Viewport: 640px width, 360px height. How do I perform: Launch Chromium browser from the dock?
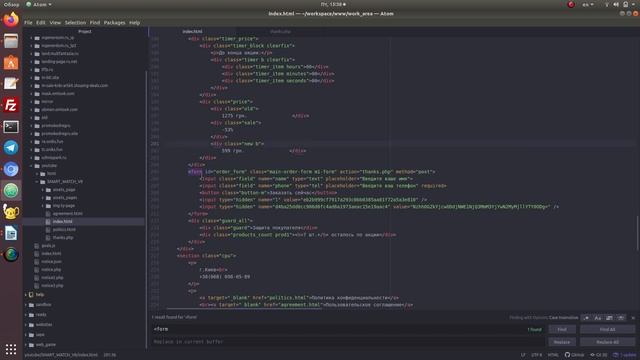pyautogui.click(x=11, y=169)
